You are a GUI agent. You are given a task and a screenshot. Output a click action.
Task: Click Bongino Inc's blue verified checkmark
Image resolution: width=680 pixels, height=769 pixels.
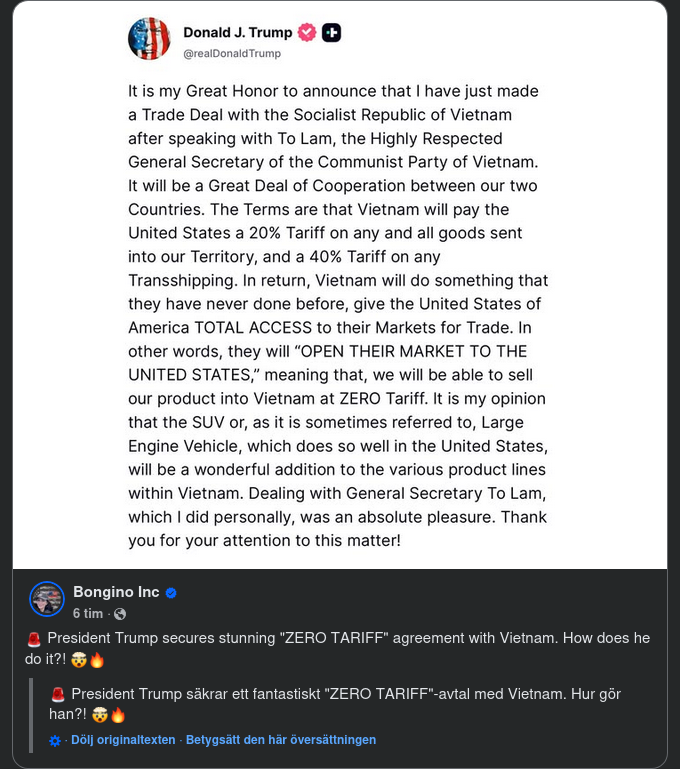[171, 593]
